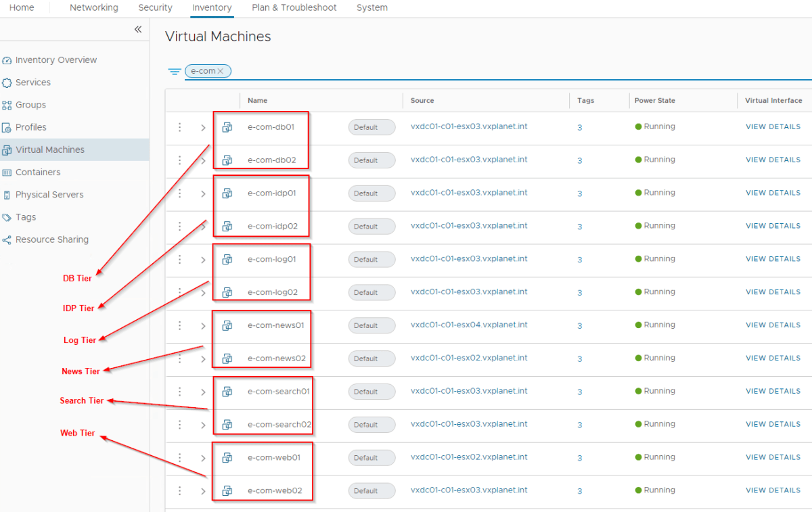Open the tags link for e-com-log01
The width and height of the screenshot is (812, 512).
click(579, 259)
